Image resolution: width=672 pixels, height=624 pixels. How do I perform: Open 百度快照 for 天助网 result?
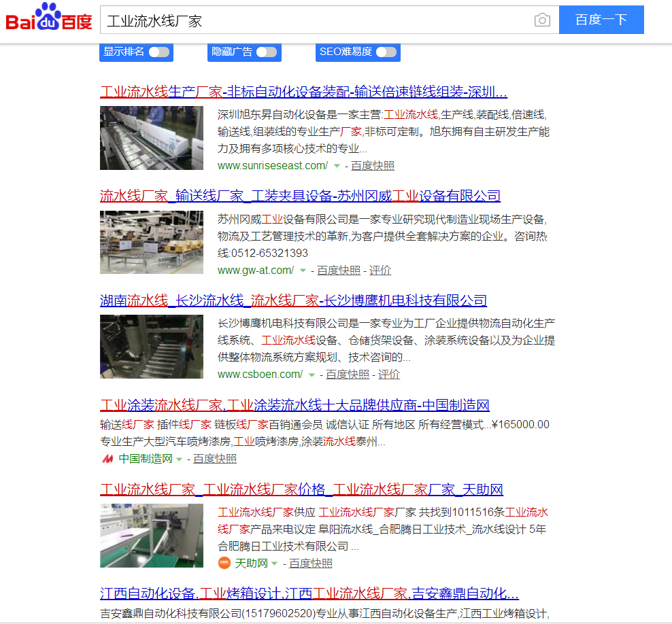click(x=311, y=564)
